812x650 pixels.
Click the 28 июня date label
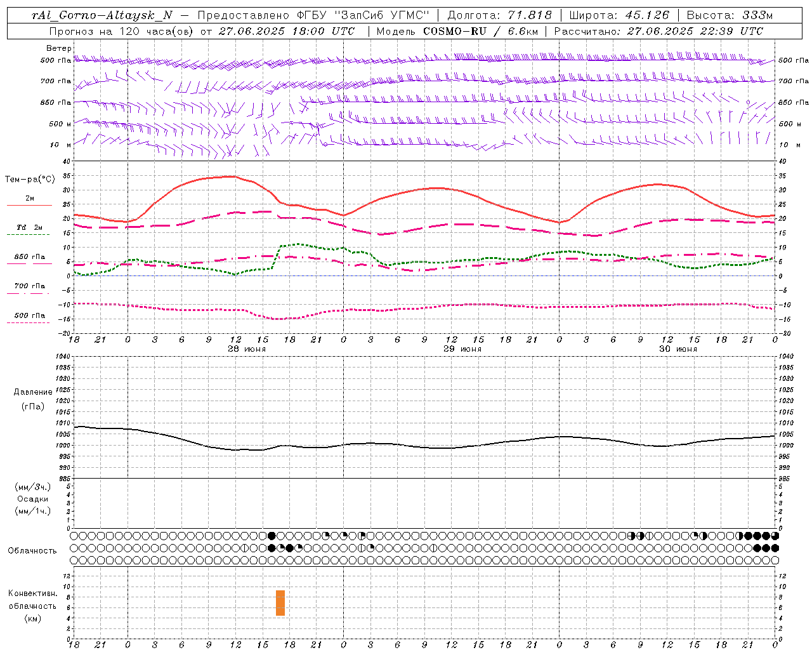[x=247, y=349]
